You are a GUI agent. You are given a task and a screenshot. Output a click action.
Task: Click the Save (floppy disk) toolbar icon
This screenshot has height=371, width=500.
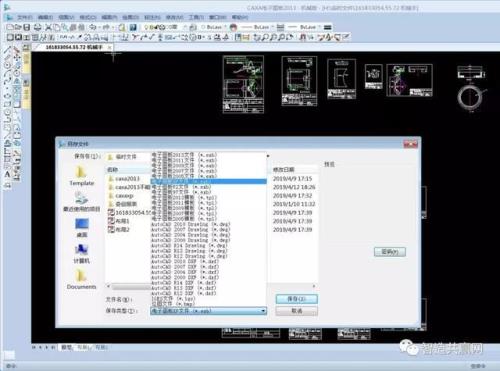[27, 27]
